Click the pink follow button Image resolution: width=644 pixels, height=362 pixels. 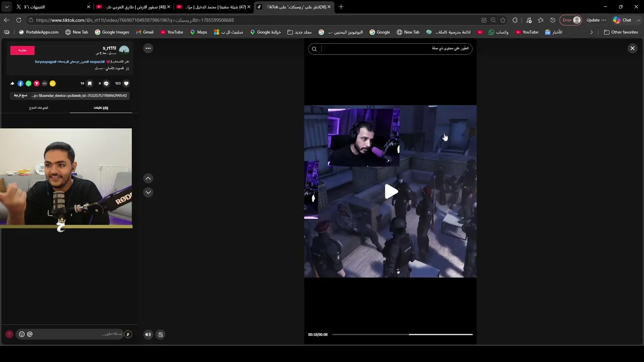23,50
